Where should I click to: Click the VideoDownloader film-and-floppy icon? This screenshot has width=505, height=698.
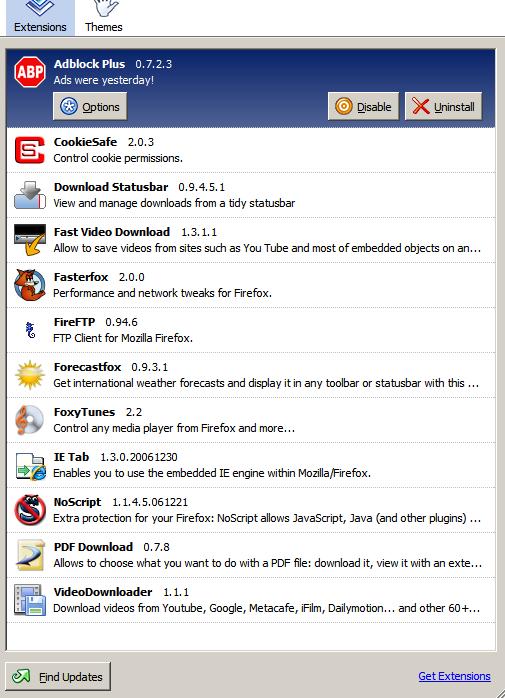pos(30,600)
